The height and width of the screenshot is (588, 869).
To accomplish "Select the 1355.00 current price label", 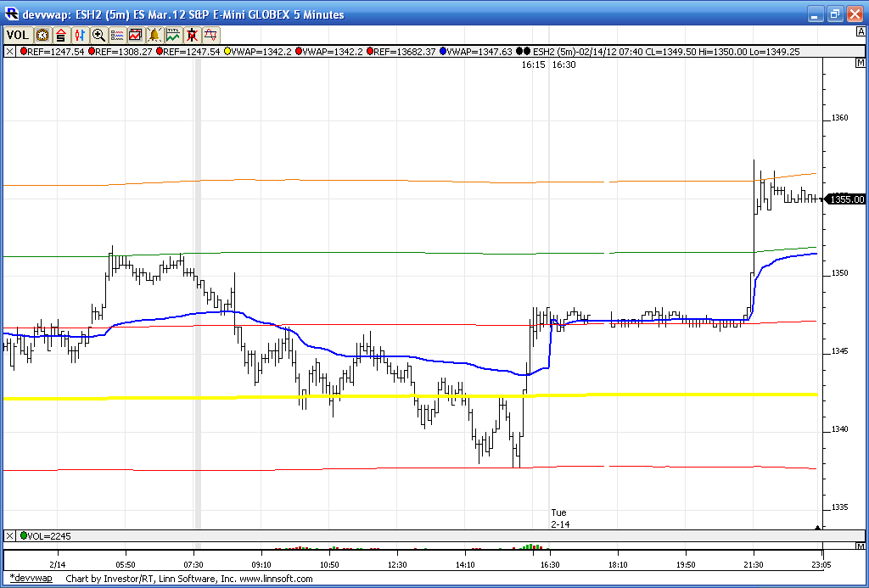I will click(846, 199).
